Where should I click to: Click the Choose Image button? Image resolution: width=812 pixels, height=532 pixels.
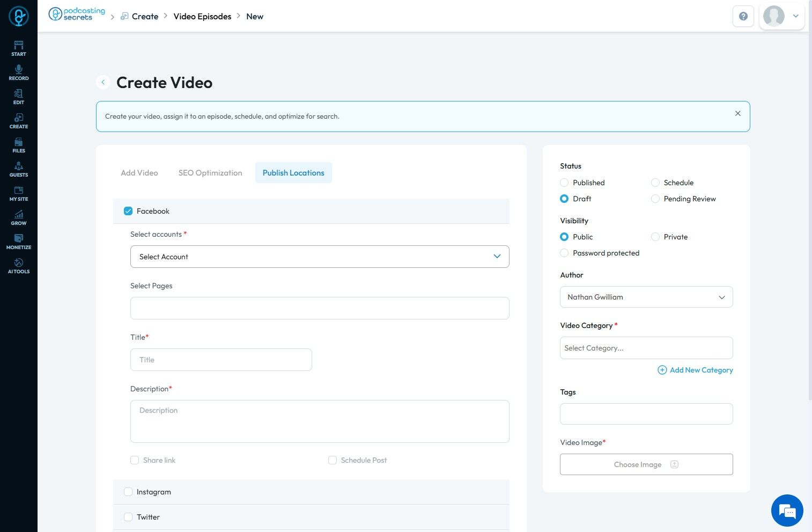point(646,464)
